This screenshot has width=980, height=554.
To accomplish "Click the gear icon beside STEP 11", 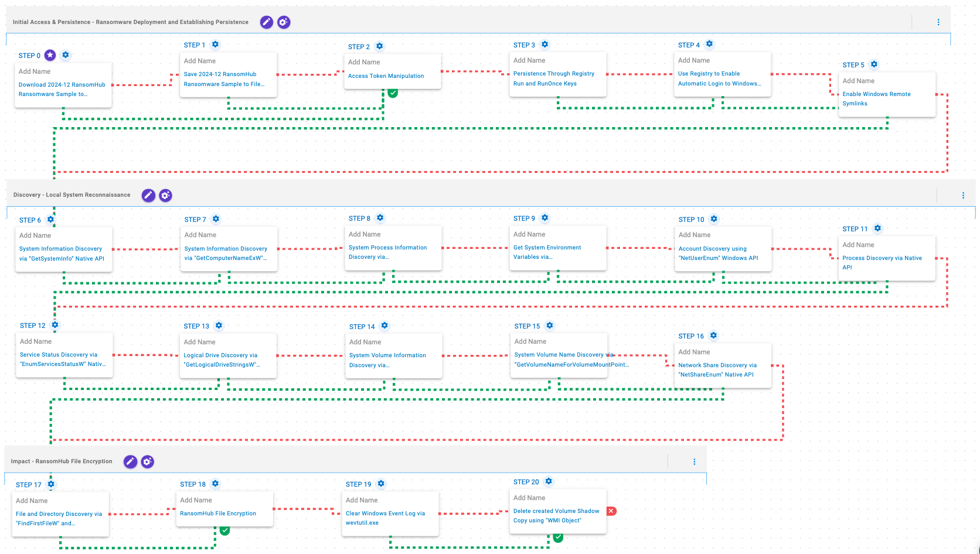I will point(877,228).
